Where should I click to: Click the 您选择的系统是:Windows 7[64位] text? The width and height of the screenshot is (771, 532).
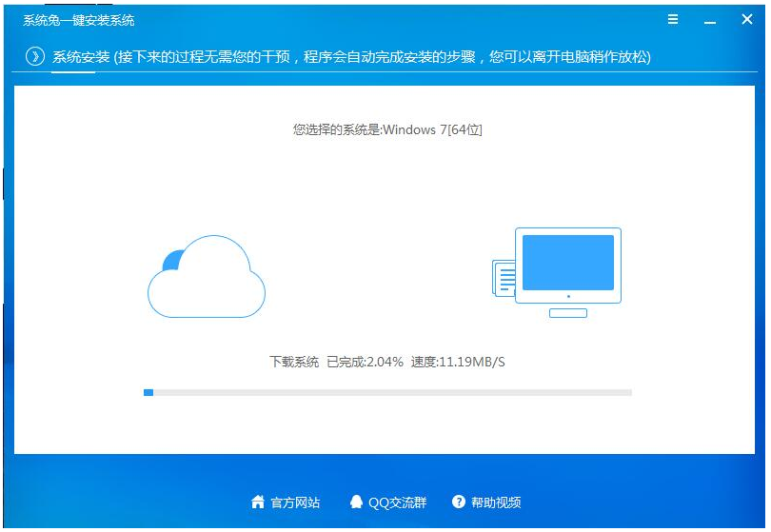tap(387, 129)
